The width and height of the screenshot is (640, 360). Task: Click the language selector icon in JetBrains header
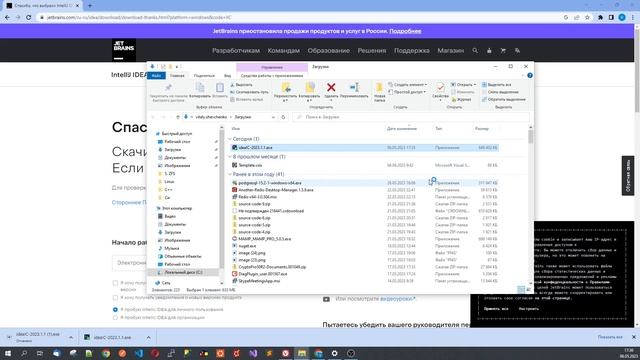(517, 51)
